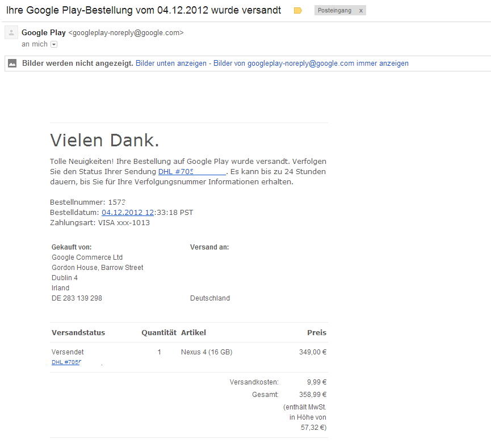The image size is (491, 448).
Task: Click shipping cost '9,99 €'
Action: pyautogui.click(x=317, y=382)
